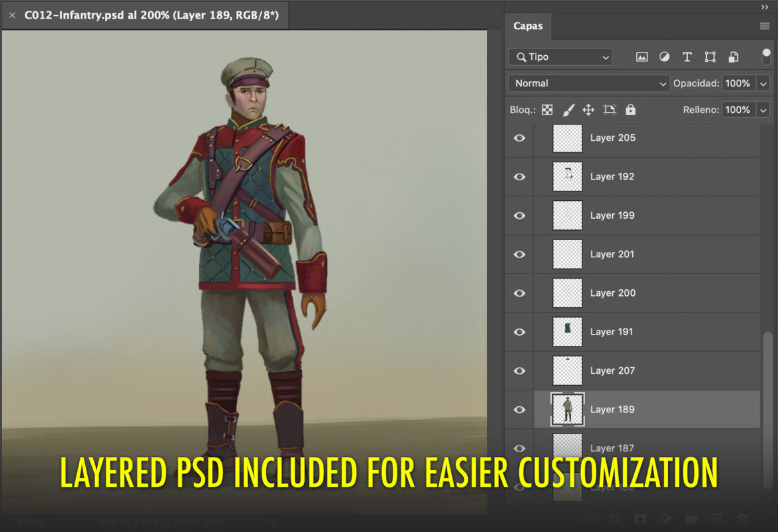The height and width of the screenshot is (532, 778).
Task: Open the layer filter Tipo dropdown
Action: coord(559,57)
